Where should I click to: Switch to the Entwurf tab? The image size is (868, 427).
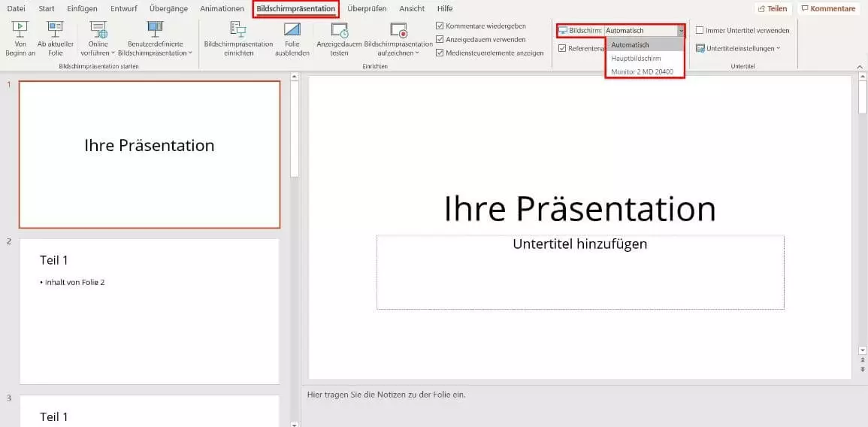(x=124, y=8)
